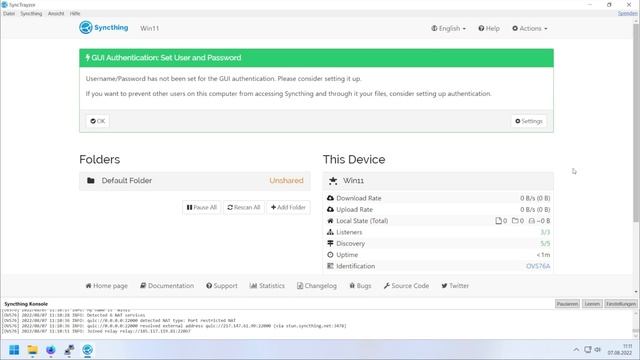Image resolution: width=640 pixels, height=360 pixels.
Task: Rescan all folders
Action: 244,207
